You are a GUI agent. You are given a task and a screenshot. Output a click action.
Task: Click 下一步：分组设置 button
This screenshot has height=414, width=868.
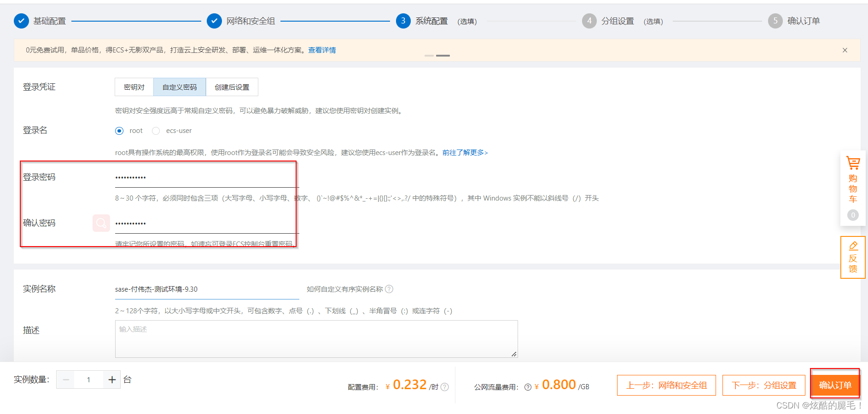[x=764, y=385]
